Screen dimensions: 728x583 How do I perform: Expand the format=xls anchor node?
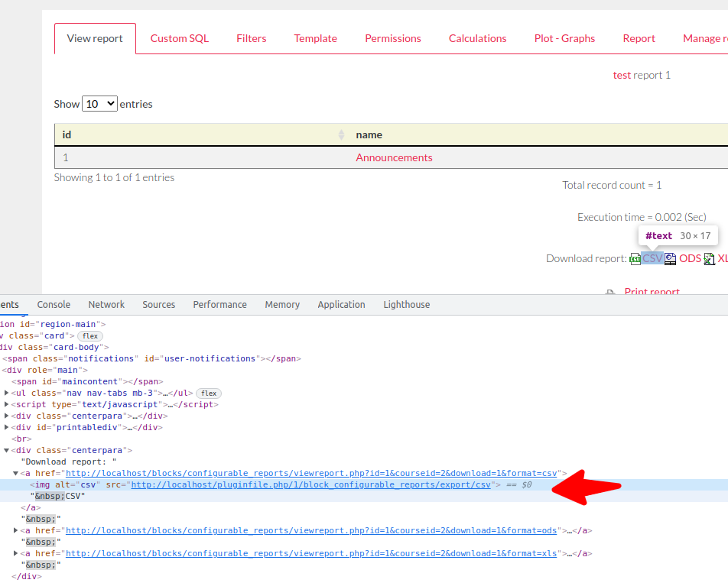[16, 553]
